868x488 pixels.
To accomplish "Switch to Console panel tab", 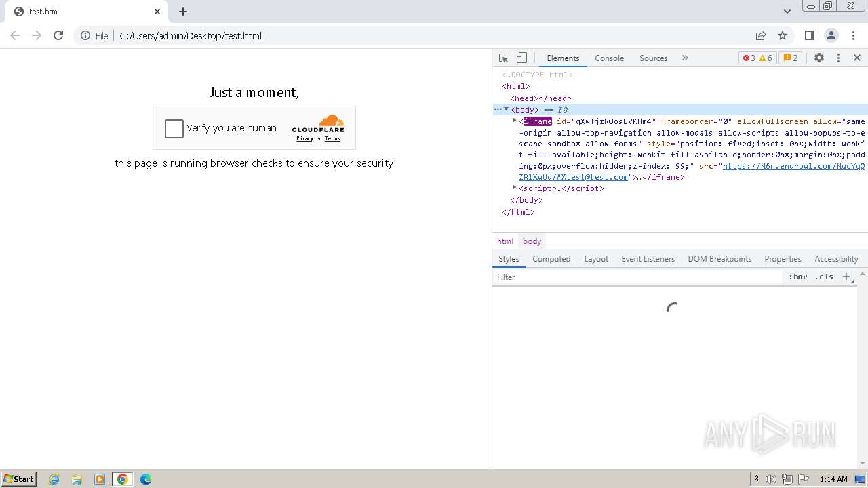I will pos(609,58).
